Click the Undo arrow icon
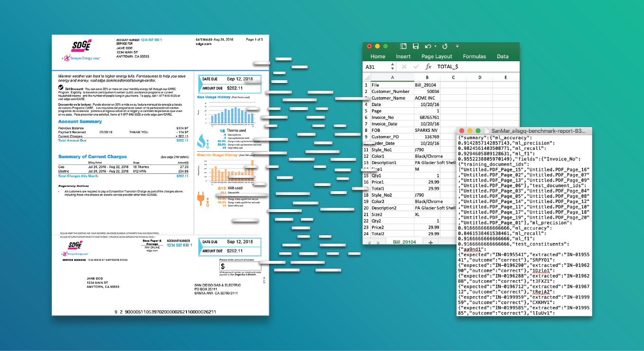Viewport: 644px width, 351px height. (x=428, y=46)
